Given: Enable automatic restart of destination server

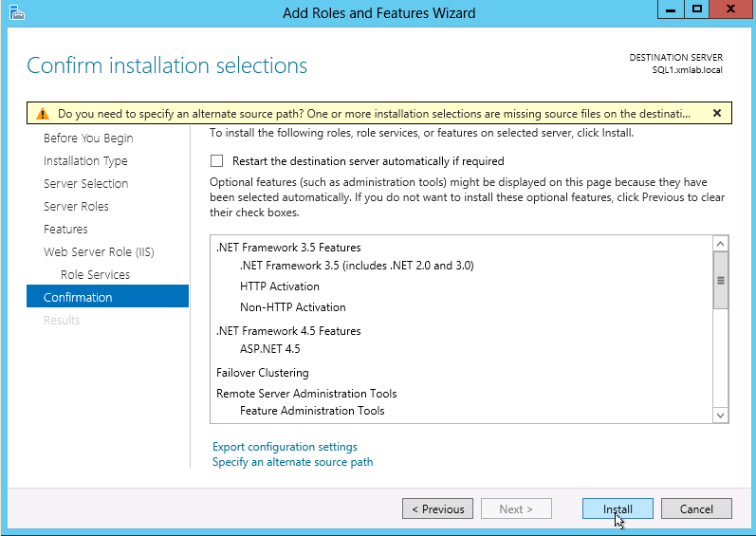Looking at the screenshot, I should click(x=217, y=161).
